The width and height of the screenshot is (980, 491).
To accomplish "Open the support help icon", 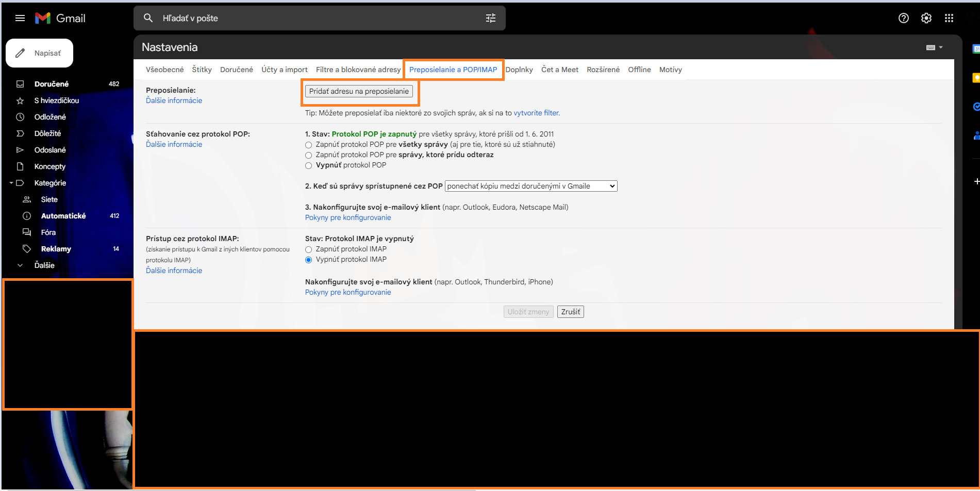I will click(x=904, y=18).
